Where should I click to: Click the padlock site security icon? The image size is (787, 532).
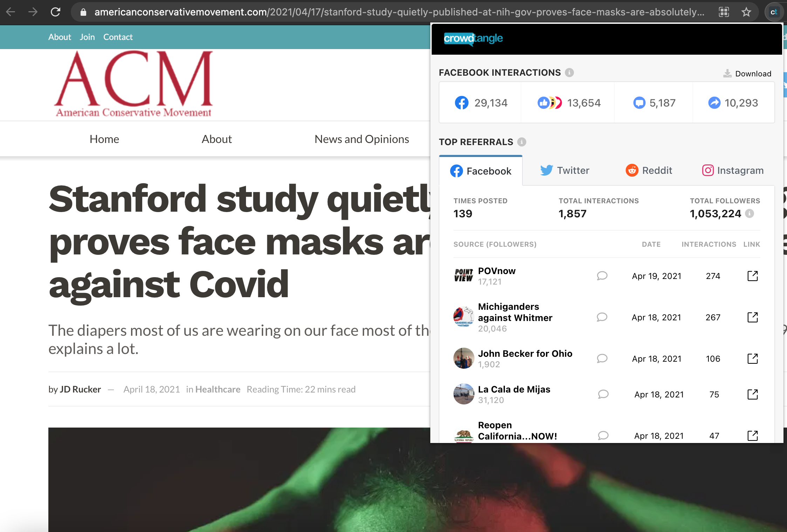pos(83,12)
